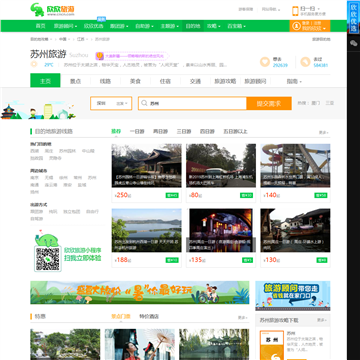Click the heart 'want to go' icon

tap(265, 62)
